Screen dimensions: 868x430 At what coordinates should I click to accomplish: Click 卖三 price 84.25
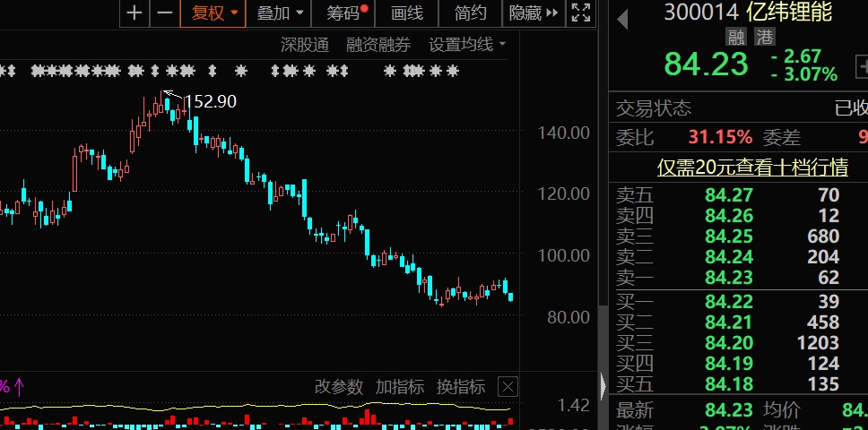[x=729, y=236]
